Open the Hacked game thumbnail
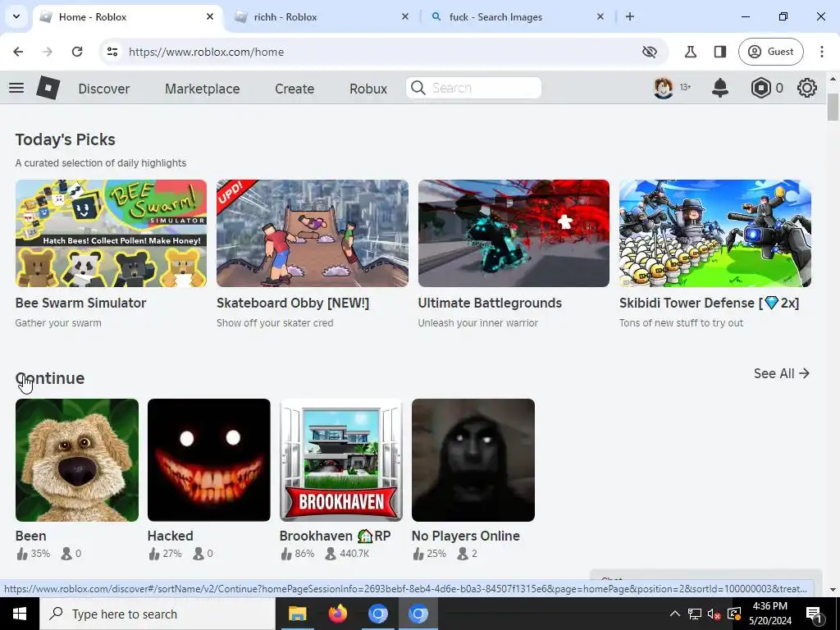Image resolution: width=840 pixels, height=630 pixels. point(209,459)
